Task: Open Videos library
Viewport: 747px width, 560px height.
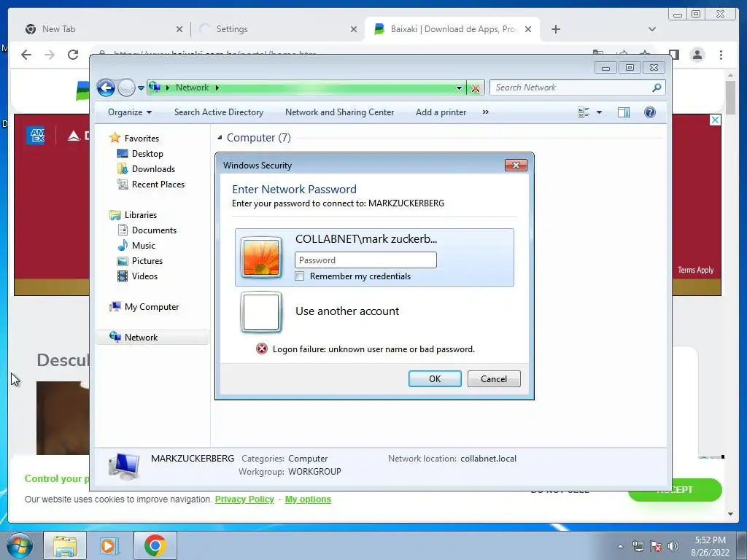Action: click(144, 276)
